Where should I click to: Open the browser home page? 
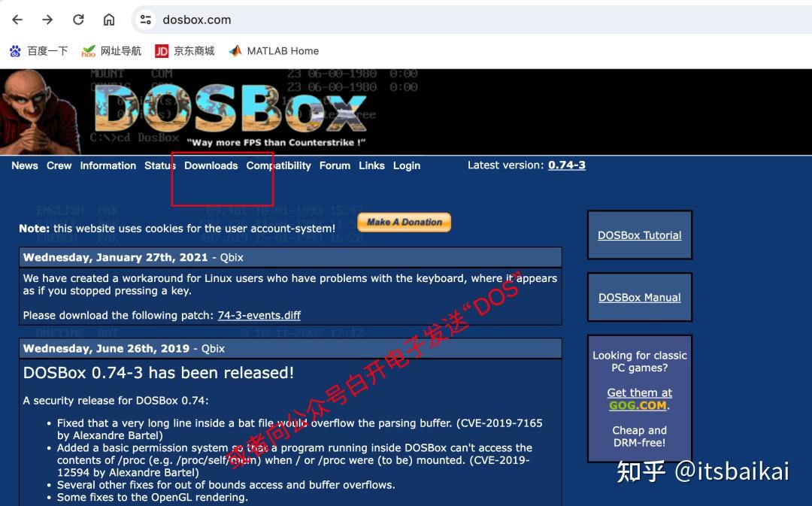108,20
